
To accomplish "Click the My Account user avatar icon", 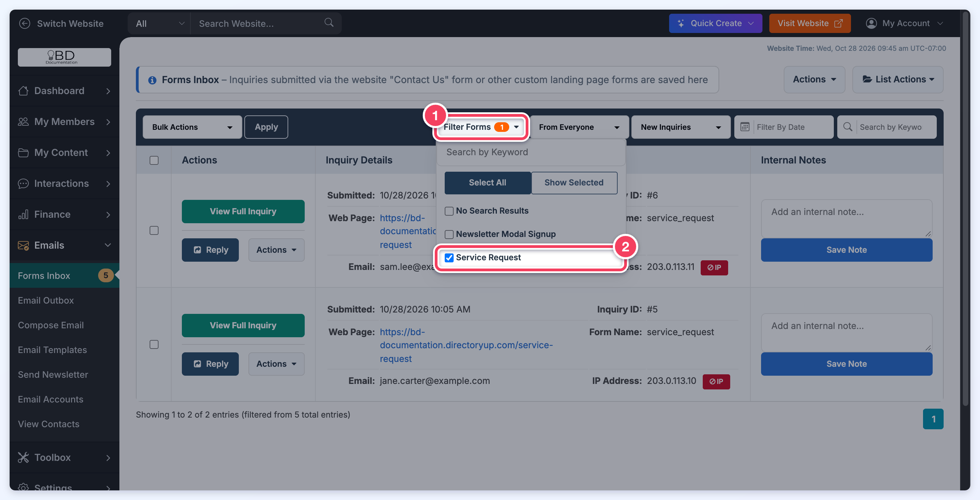I will 871,23.
